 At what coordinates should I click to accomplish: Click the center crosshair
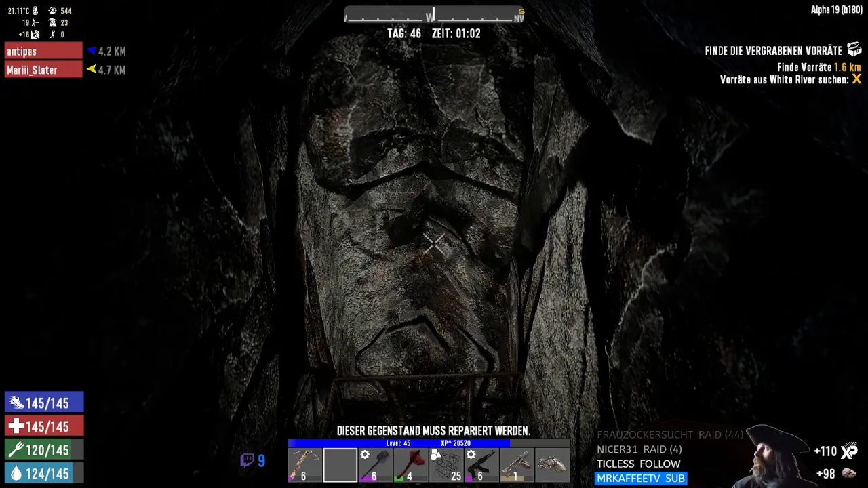(434, 244)
